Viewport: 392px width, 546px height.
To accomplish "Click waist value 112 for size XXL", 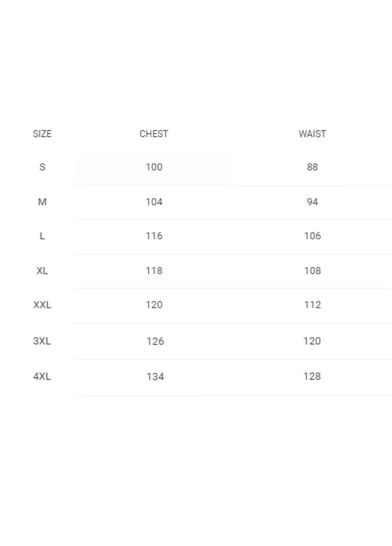I will coord(312,305).
